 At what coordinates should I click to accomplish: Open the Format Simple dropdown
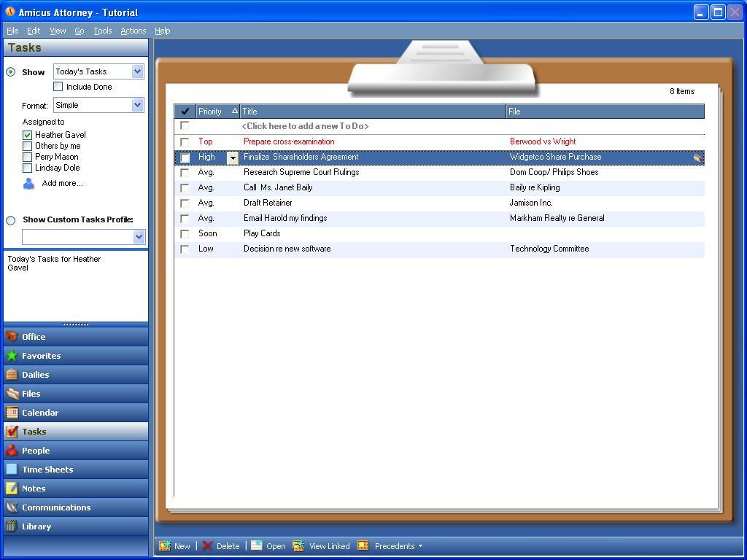[x=137, y=105]
